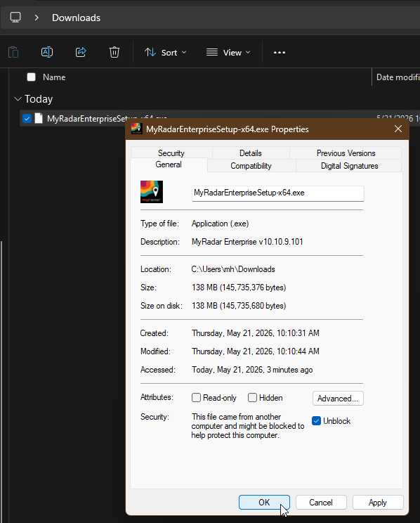The image size is (420, 523).
Task: Collapse the Today group chevron
Action: point(18,99)
